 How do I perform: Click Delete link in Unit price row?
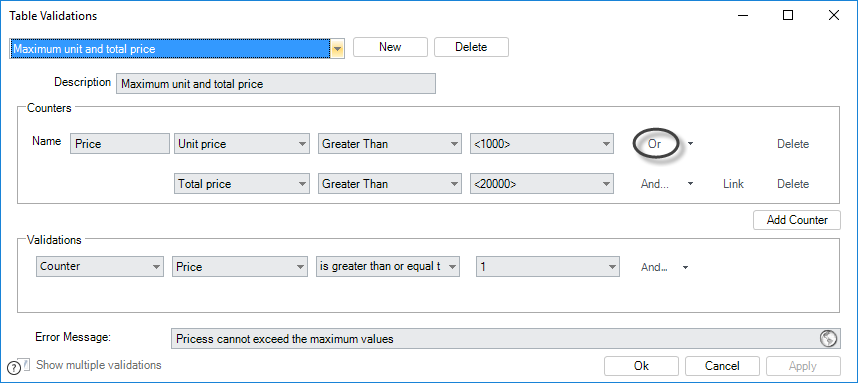click(x=793, y=144)
